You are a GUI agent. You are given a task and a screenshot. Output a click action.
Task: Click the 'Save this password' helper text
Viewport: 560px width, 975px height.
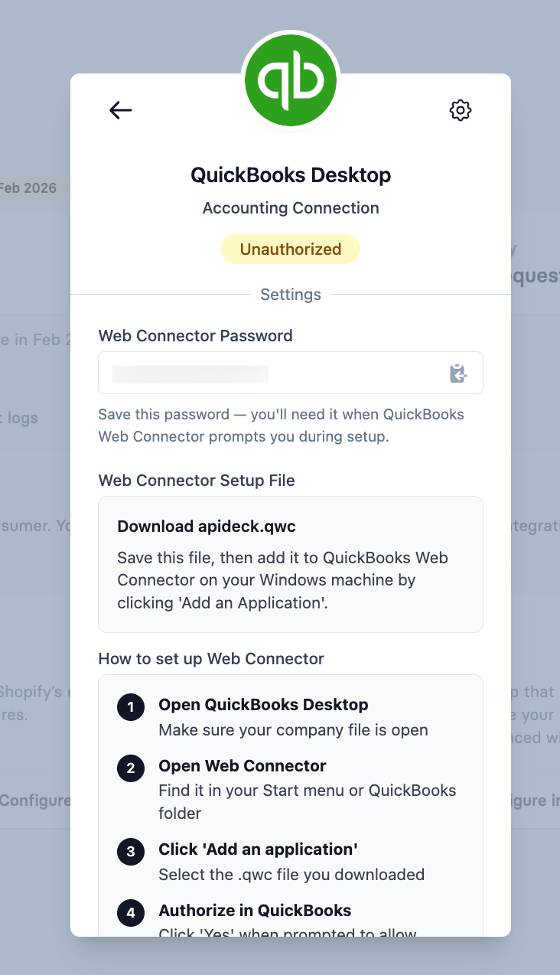[282, 426]
